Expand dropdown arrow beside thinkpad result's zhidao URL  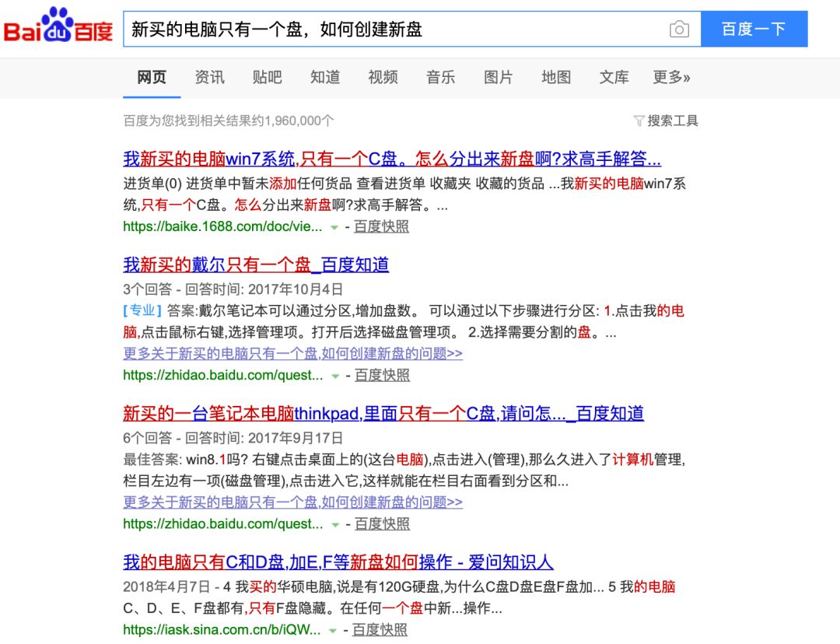point(335,525)
